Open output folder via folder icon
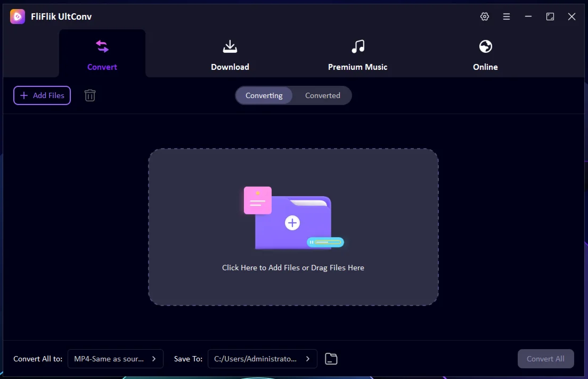Screen dimensions: 588x379 coord(331,359)
